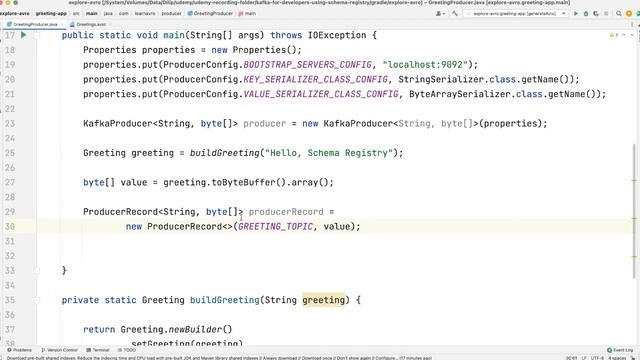Close the GreetingProducer.java tab
The width and height of the screenshot is (640, 360).
point(62,24)
